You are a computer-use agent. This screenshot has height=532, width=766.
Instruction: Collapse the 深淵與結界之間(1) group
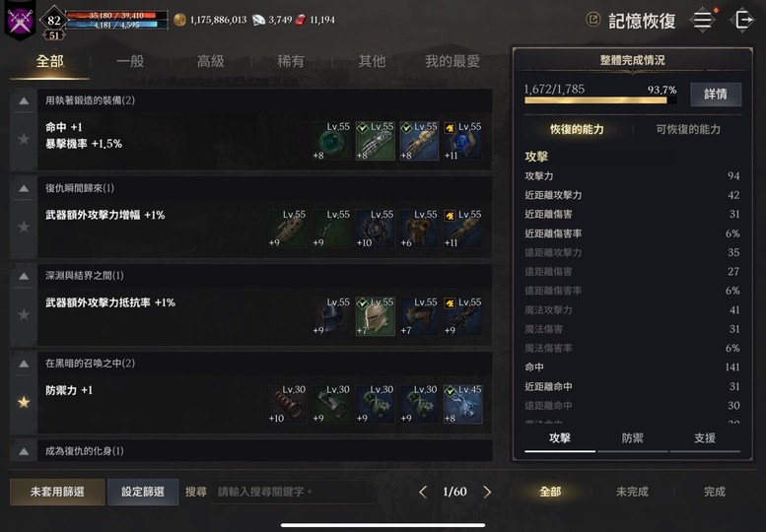coord(24,276)
